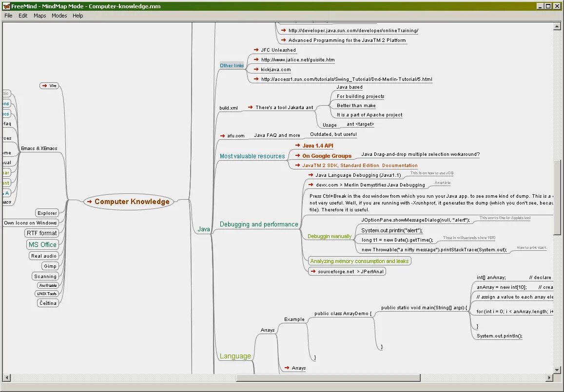Screen dimensions: 564x392
Task: Open the File menu
Action: point(8,16)
